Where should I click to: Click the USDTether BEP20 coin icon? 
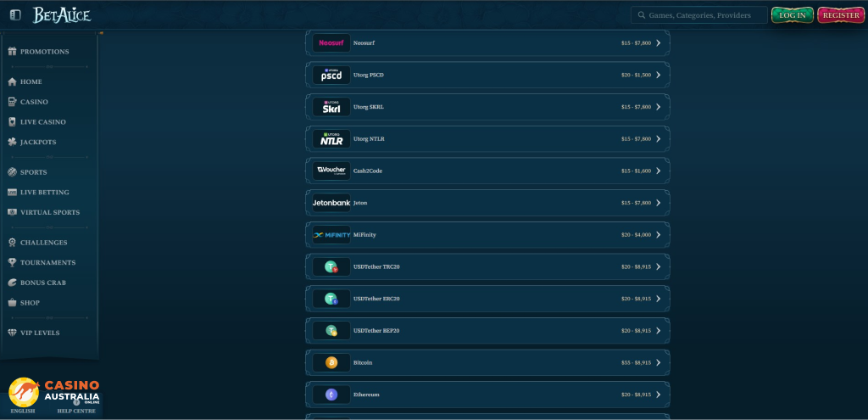click(331, 331)
